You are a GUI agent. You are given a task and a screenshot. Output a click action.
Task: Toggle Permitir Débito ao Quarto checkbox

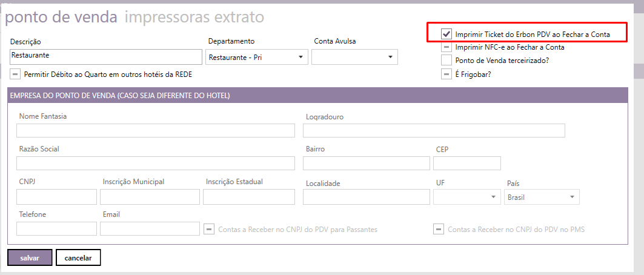click(x=15, y=74)
